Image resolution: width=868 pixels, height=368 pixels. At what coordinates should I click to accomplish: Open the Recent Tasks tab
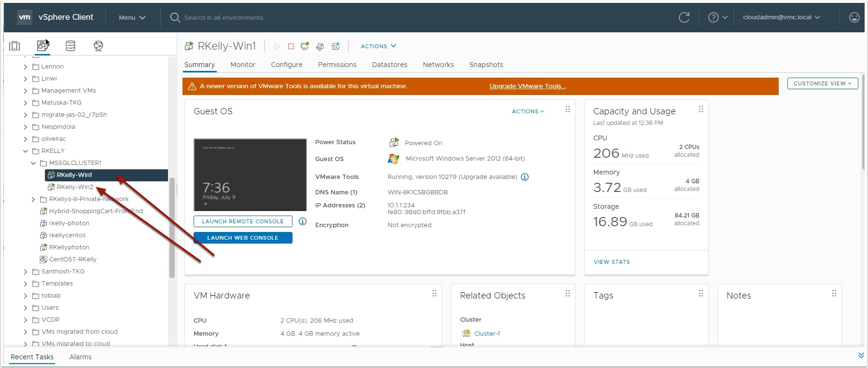click(x=32, y=357)
